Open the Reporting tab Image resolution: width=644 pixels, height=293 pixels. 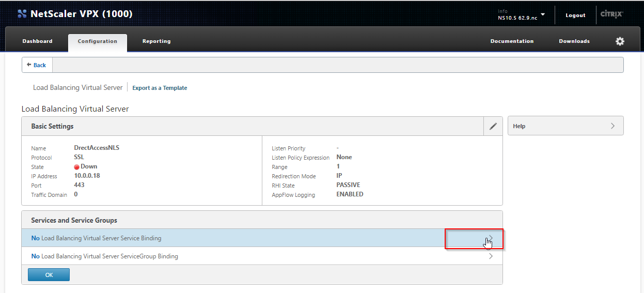pyautogui.click(x=156, y=41)
